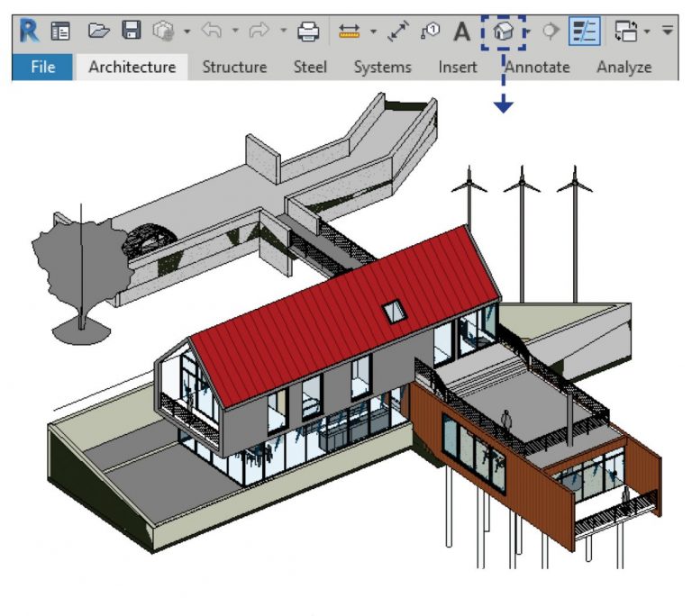Open the File menu tab
This screenshot has width=692, height=616.
[42, 67]
